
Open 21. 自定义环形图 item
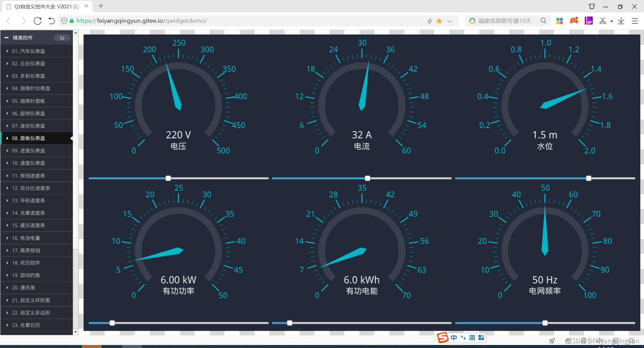(x=36, y=300)
